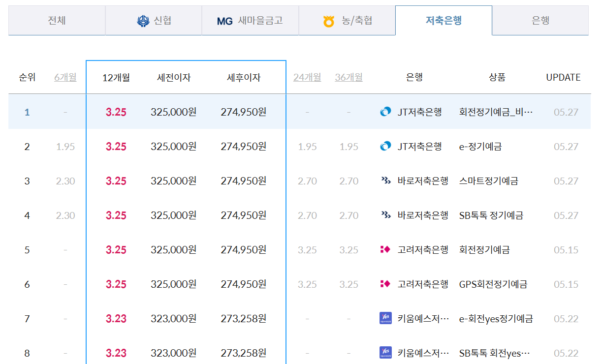Click 323,000원 in rank 8 row
Viewport: 602px width, 364px height.
(x=174, y=353)
